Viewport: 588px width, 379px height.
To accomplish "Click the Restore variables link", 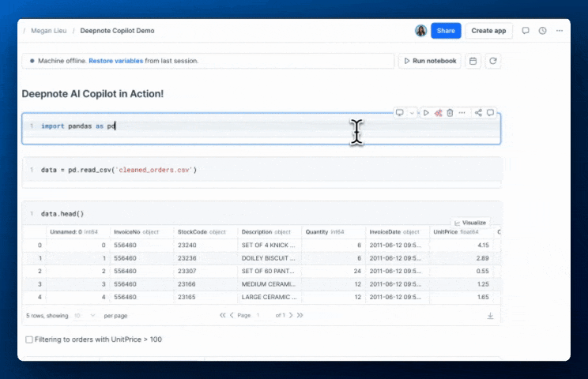I will pos(116,61).
